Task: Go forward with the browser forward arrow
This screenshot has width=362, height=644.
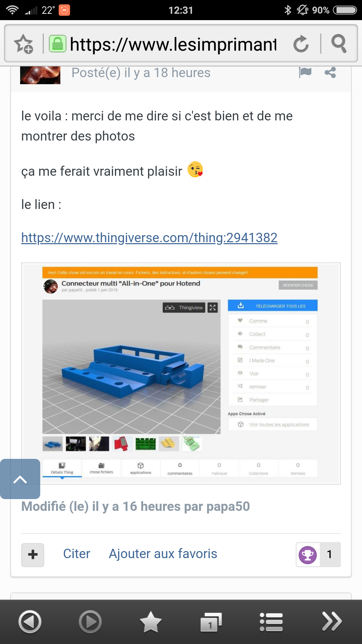Action: (x=90, y=622)
